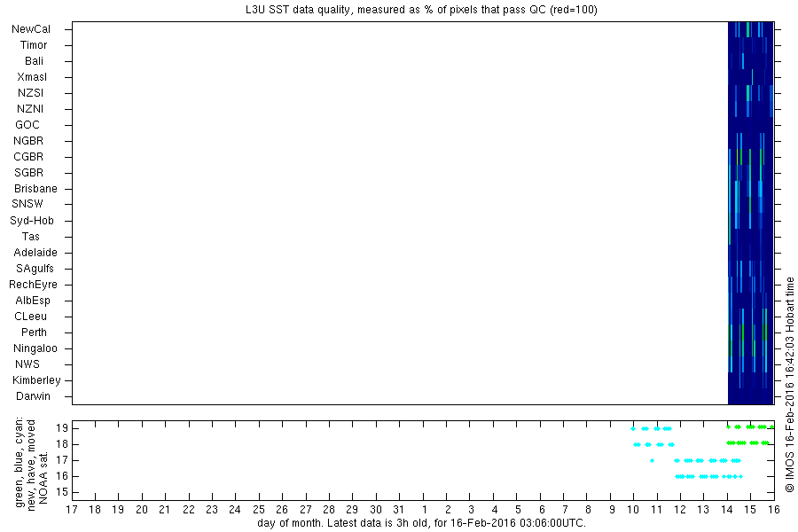Select the NGBR row label
The height and width of the screenshot is (532, 798).
(28, 140)
